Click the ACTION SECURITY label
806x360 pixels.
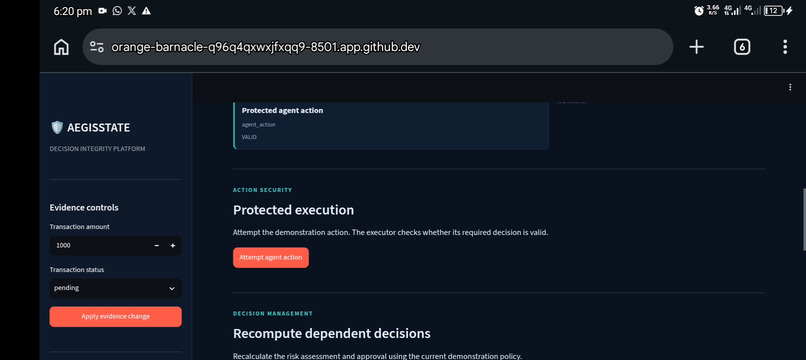(x=263, y=190)
